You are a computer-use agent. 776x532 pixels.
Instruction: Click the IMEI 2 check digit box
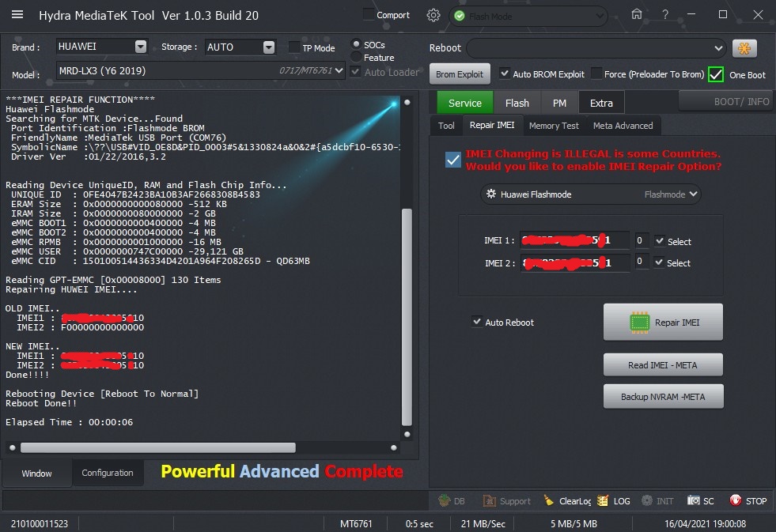641,261
